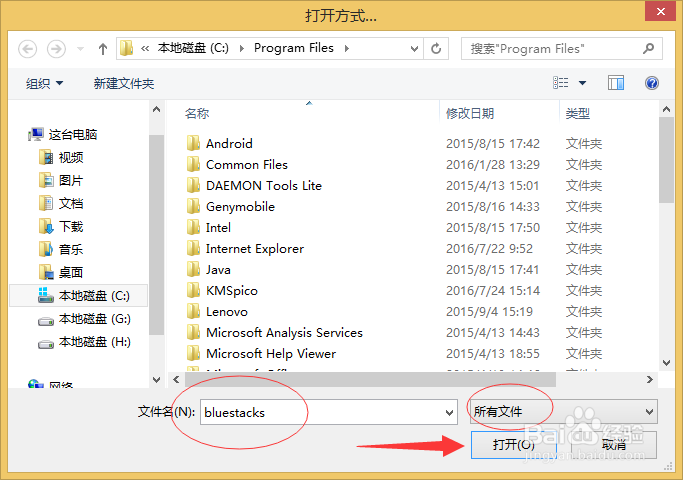Open recent locations dropdown arrow
The height and width of the screenshot is (480, 683).
(x=81, y=49)
